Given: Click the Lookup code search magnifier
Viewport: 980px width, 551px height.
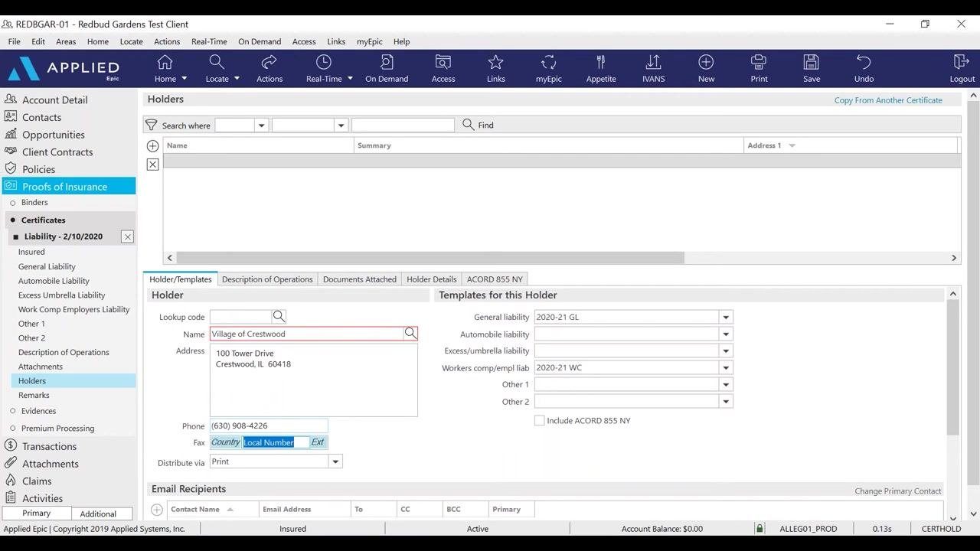Looking at the screenshot, I should 279,317.
